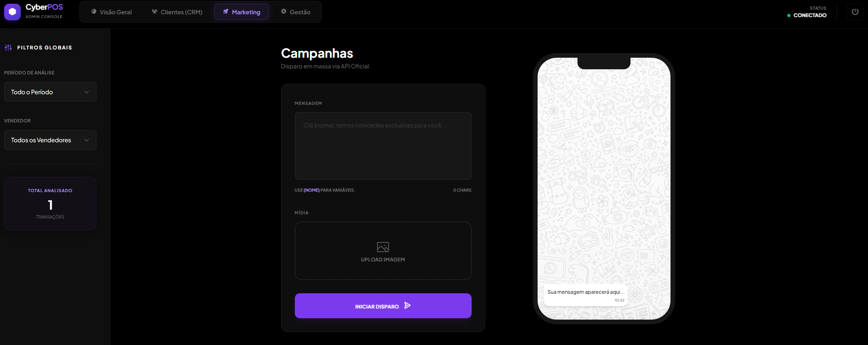Open the Todos os Vendedores dropdown

50,140
